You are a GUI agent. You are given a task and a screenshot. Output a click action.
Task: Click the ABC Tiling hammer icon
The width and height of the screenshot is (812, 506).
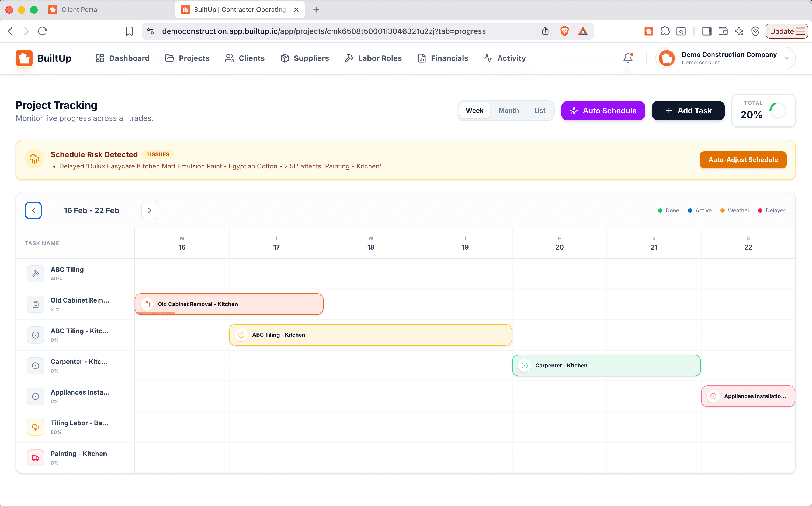[x=36, y=274]
